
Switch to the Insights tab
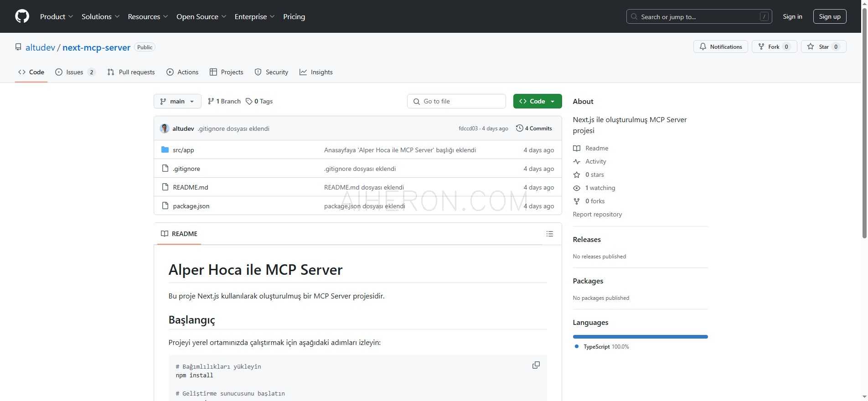tap(316, 72)
